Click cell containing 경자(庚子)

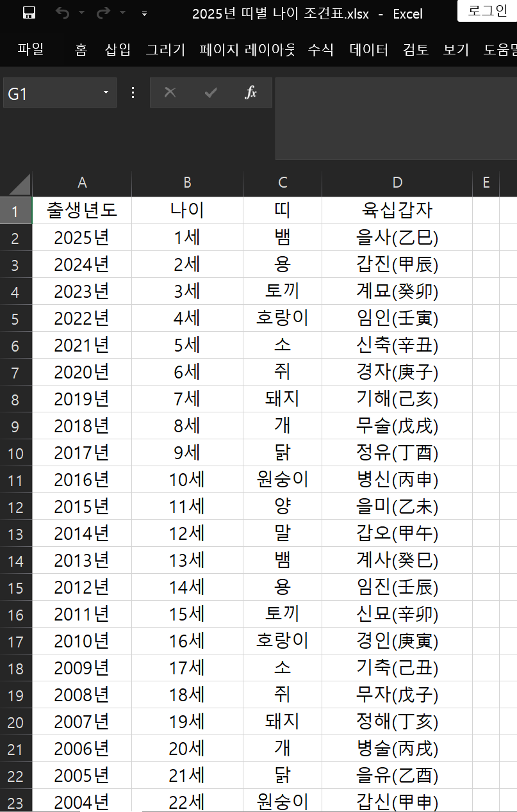coord(397,372)
